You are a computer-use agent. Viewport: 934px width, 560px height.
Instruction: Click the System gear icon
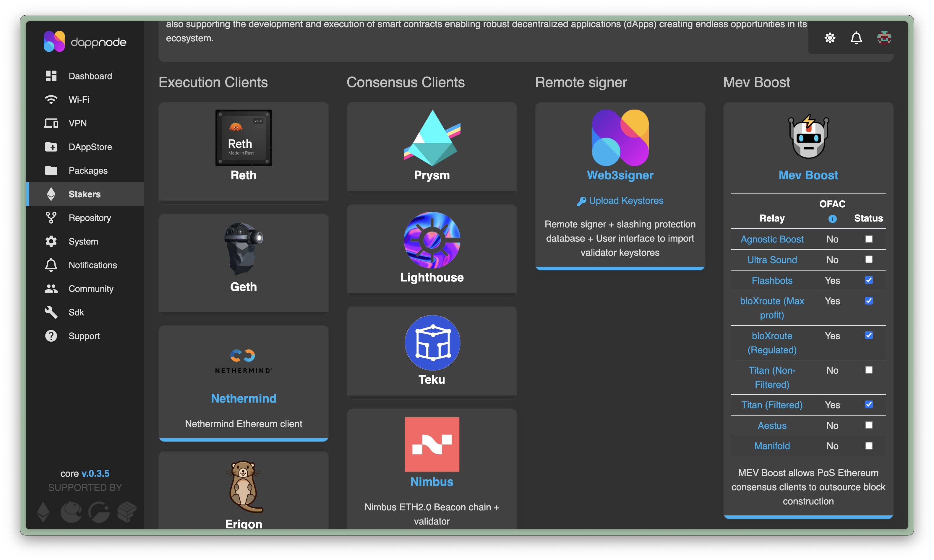(x=51, y=242)
